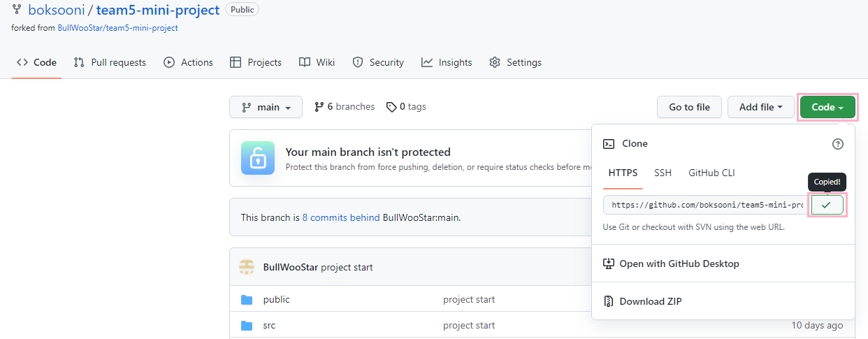
Task: Click the 10 days ago timestamp
Action: click(817, 325)
